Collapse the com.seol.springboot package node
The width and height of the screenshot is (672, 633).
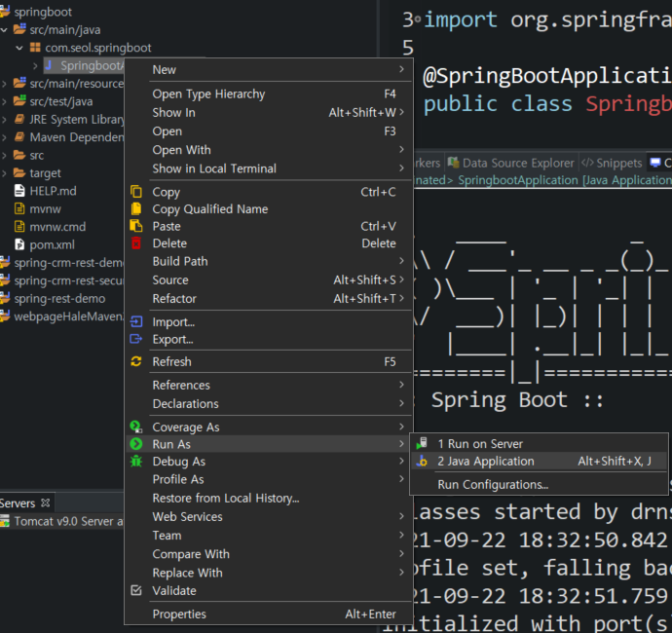coord(19,48)
